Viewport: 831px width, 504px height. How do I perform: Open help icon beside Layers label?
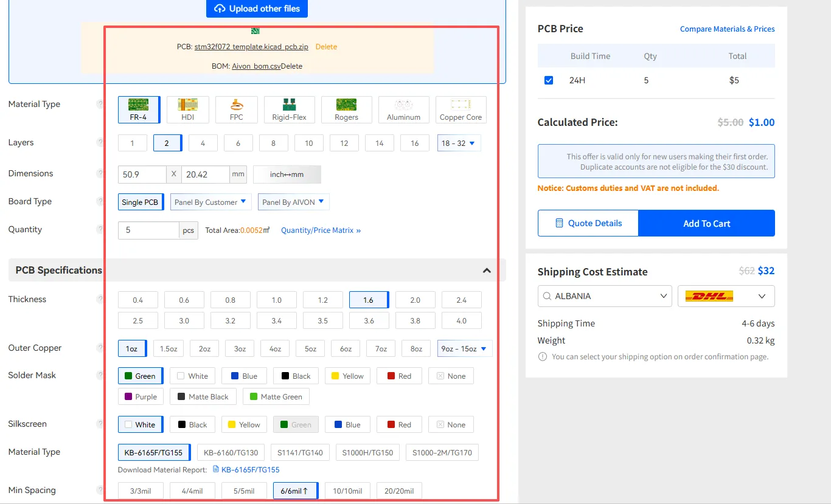[x=100, y=142]
